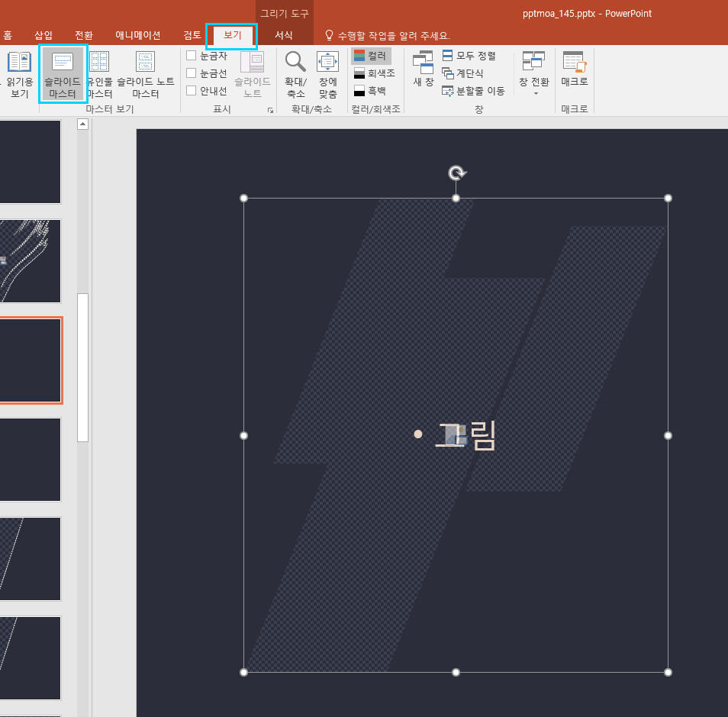728x717 pixels.
Task: Click the 수행할 작업을 알려 주세요 search box
Action: tap(394, 35)
